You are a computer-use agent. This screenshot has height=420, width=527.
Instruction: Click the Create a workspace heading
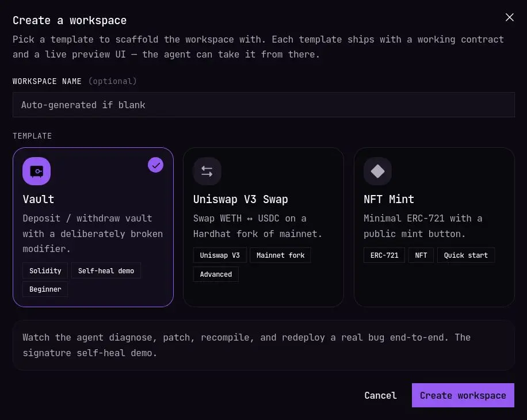click(70, 20)
